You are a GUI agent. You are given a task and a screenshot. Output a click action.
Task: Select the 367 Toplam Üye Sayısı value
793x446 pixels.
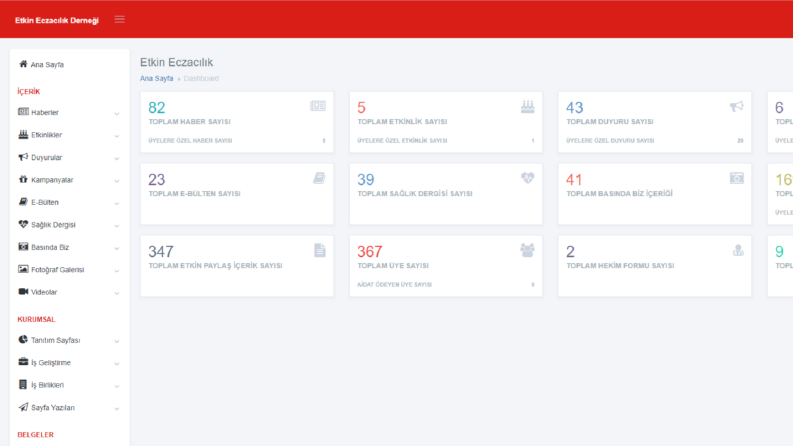[x=370, y=251]
